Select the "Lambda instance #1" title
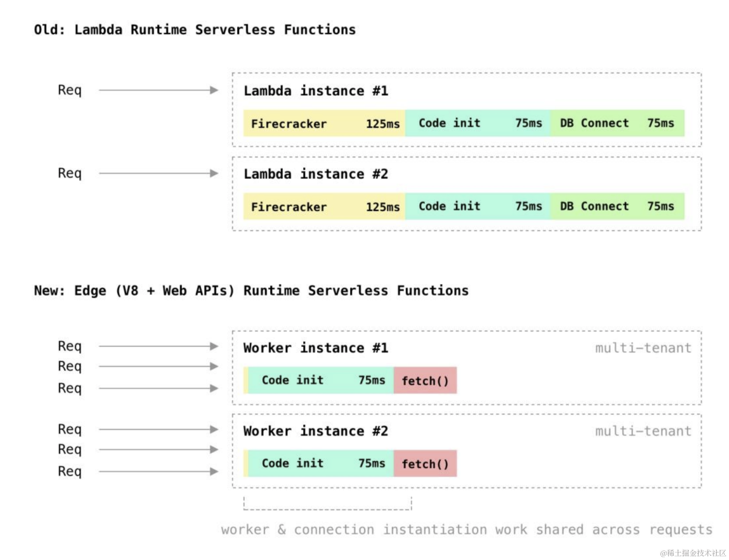 pos(316,91)
